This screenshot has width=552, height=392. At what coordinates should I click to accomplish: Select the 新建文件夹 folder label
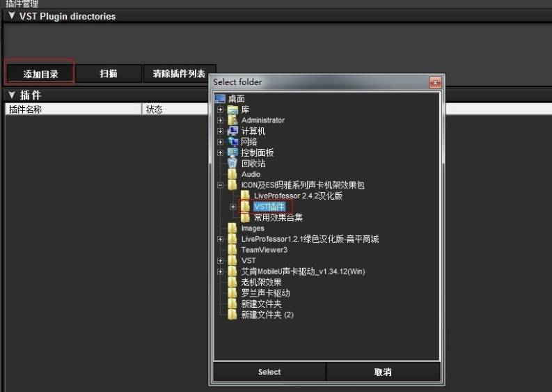tap(261, 304)
